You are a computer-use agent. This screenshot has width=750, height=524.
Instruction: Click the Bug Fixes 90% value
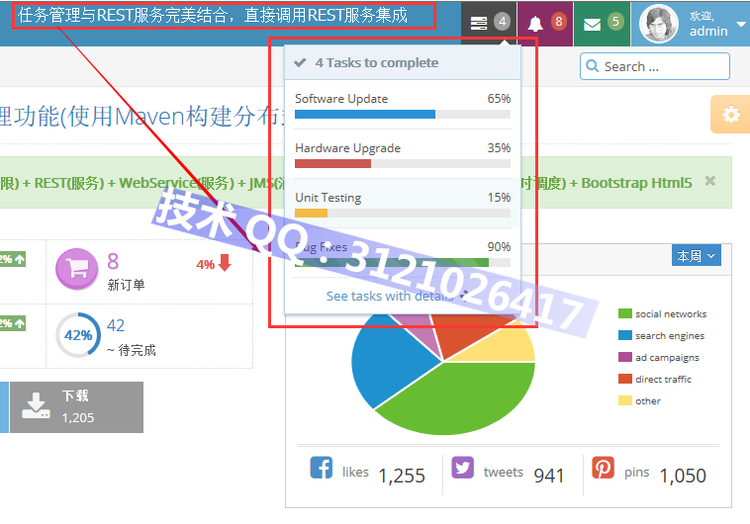click(499, 247)
